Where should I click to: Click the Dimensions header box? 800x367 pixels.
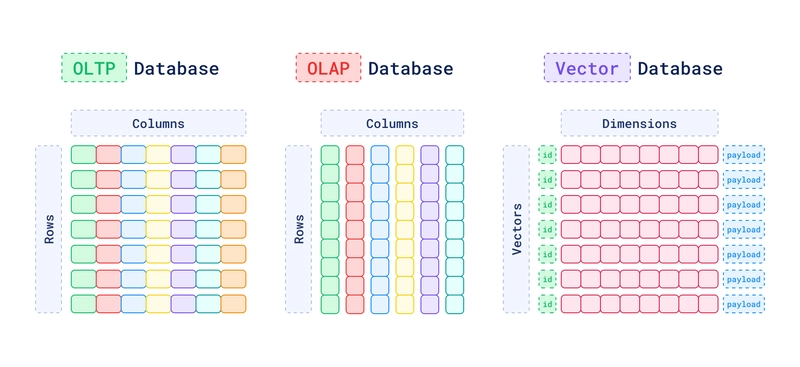(x=640, y=124)
